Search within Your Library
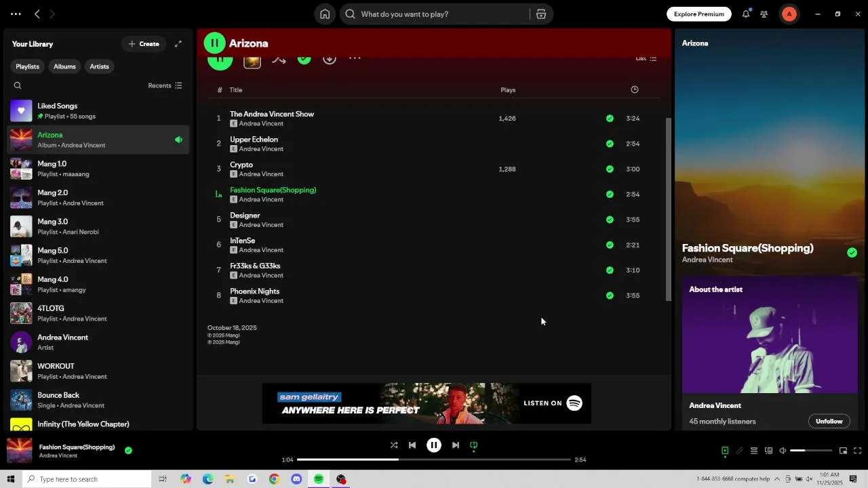Image resolution: width=868 pixels, height=488 pixels. pos(18,85)
